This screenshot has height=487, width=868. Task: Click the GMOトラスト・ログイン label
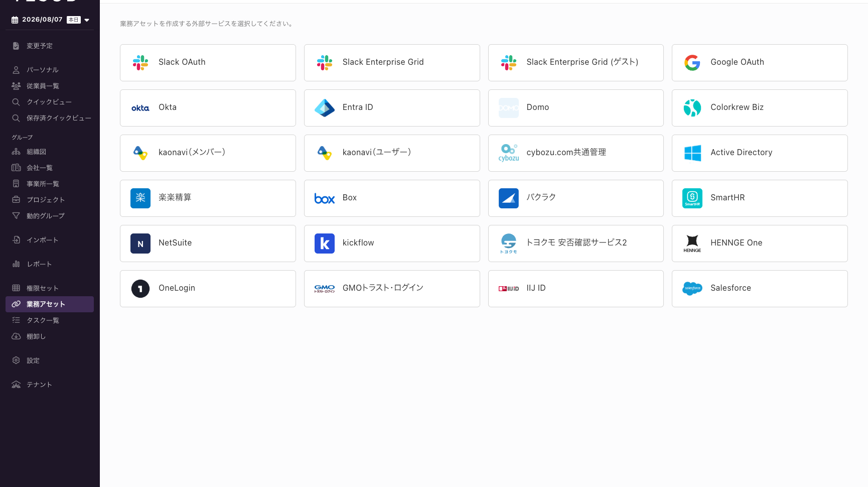383,288
